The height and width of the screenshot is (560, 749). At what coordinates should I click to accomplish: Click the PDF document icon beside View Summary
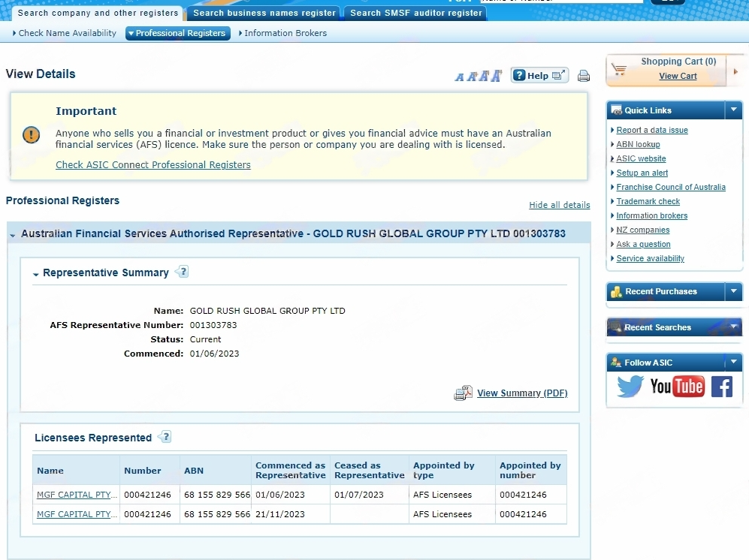(463, 393)
